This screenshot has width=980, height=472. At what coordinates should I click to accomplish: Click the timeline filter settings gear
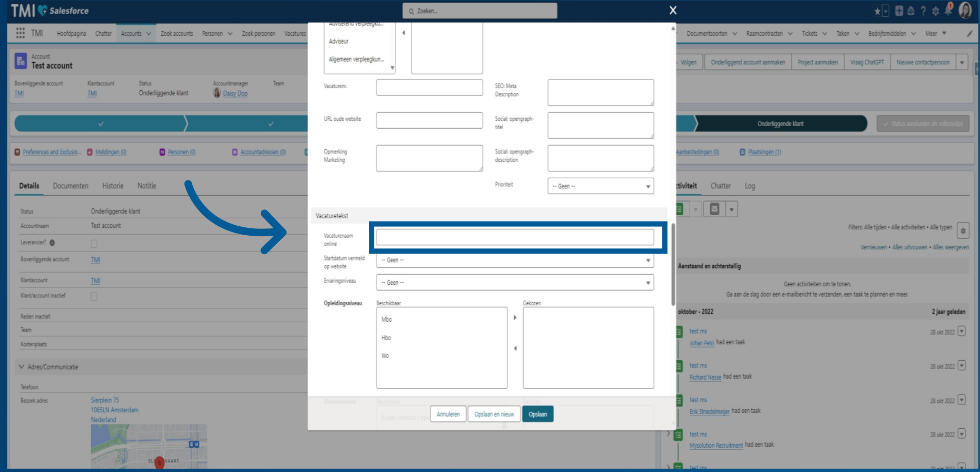point(963,230)
